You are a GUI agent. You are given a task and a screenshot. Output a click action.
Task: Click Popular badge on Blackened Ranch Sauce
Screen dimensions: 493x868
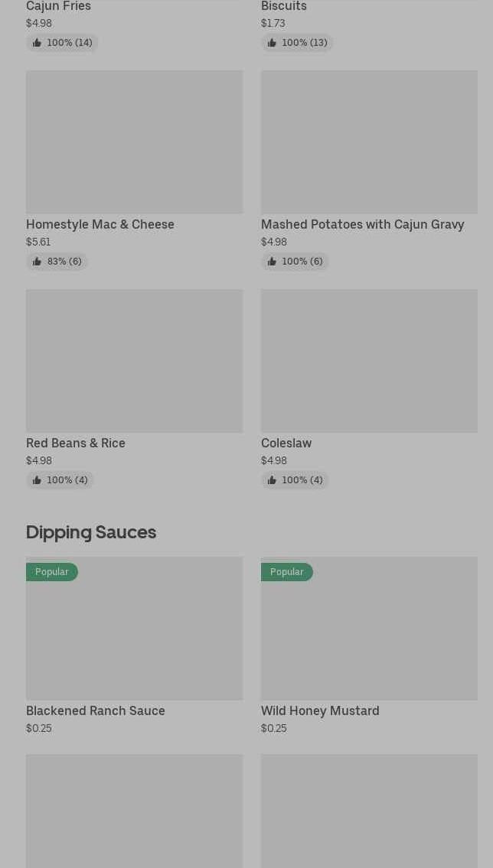click(x=52, y=572)
